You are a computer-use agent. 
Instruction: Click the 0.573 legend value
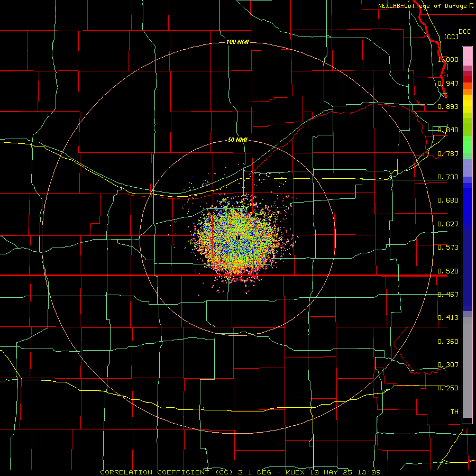(448, 248)
